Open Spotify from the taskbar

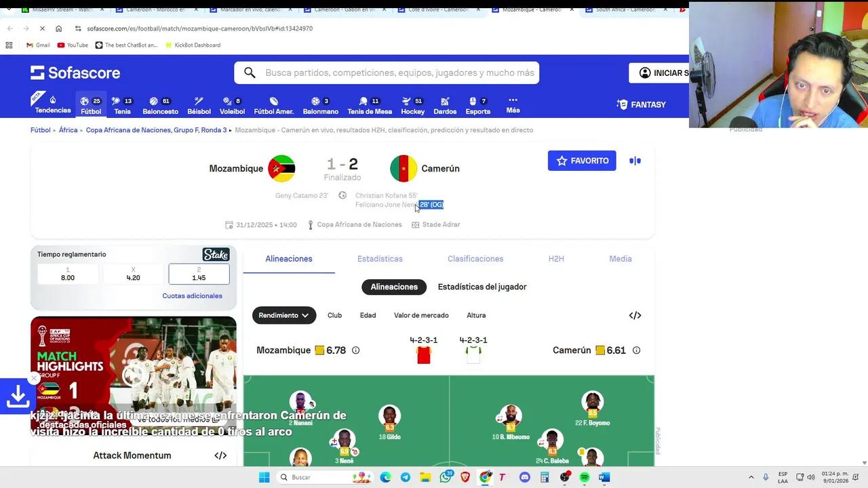click(585, 477)
